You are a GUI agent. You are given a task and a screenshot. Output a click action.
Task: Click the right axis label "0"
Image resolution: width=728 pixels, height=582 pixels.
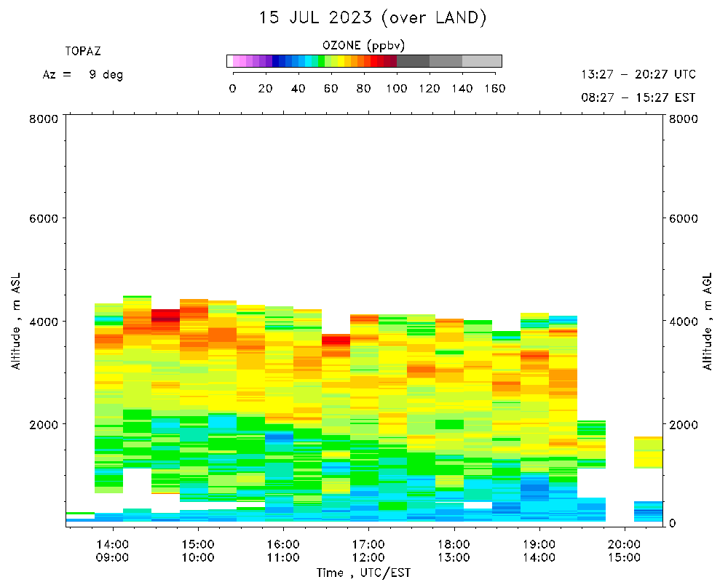coord(672,523)
